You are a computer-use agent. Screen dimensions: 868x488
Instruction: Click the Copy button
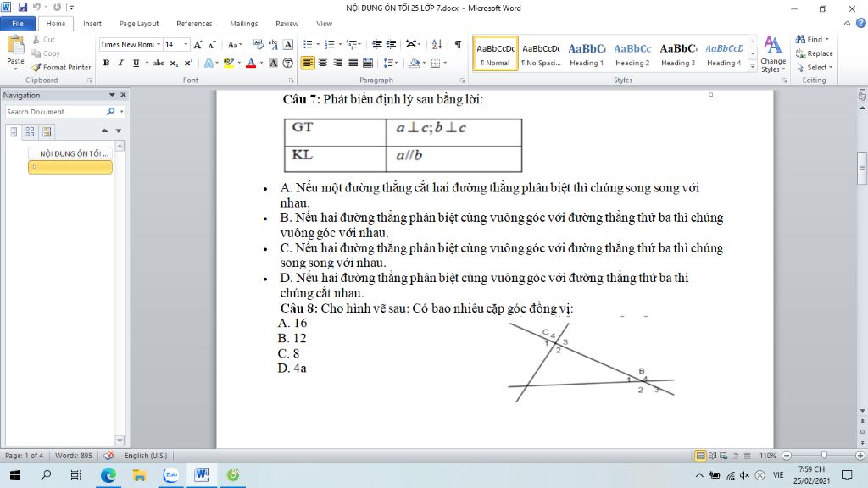[x=46, y=53]
